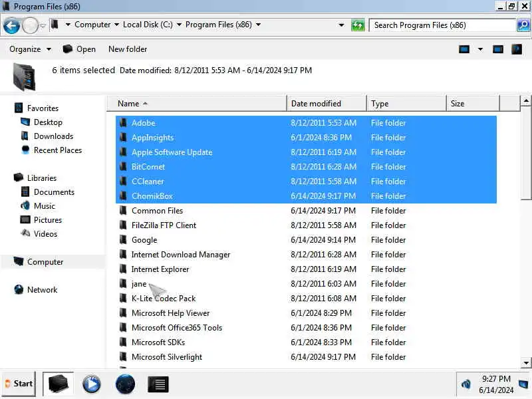Sort by the Name column header
Viewport: 532px width, 399px height.
(x=197, y=104)
